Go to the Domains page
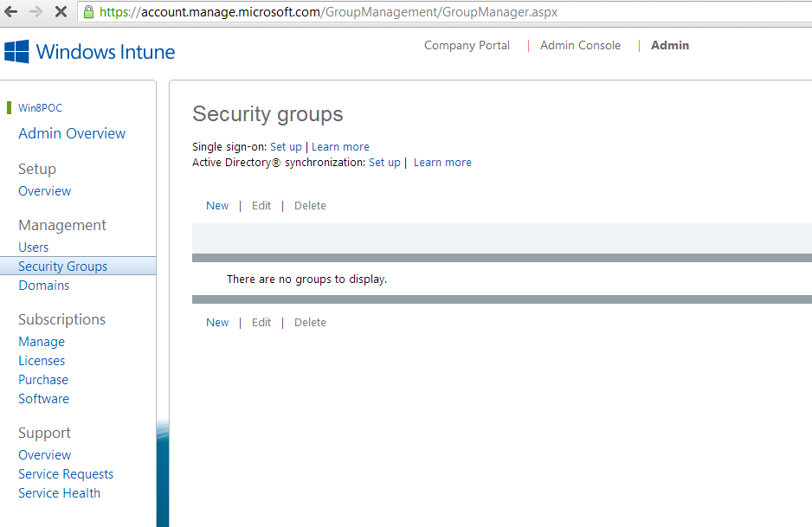Screen dimensions: 812x527 coord(43,285)
